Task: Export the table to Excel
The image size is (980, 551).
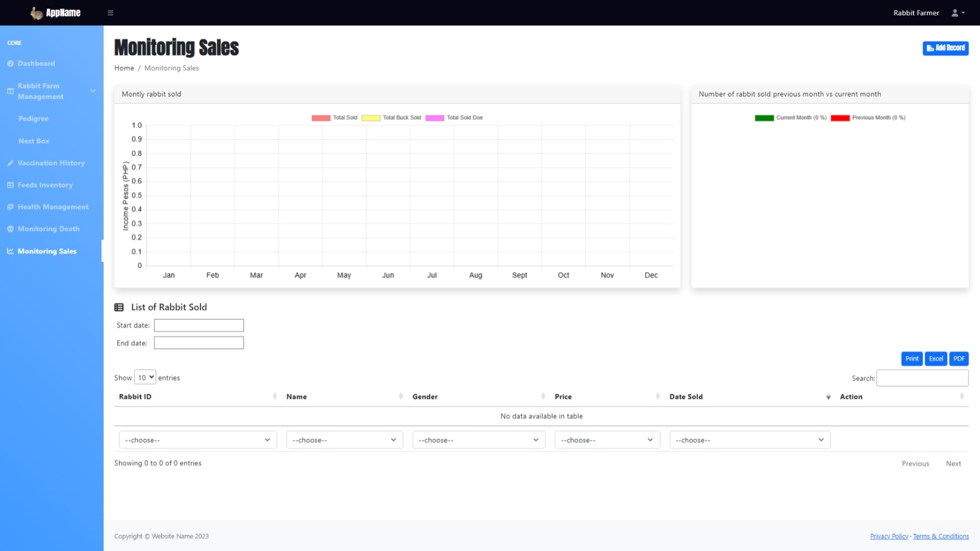Action: point(936,359)
